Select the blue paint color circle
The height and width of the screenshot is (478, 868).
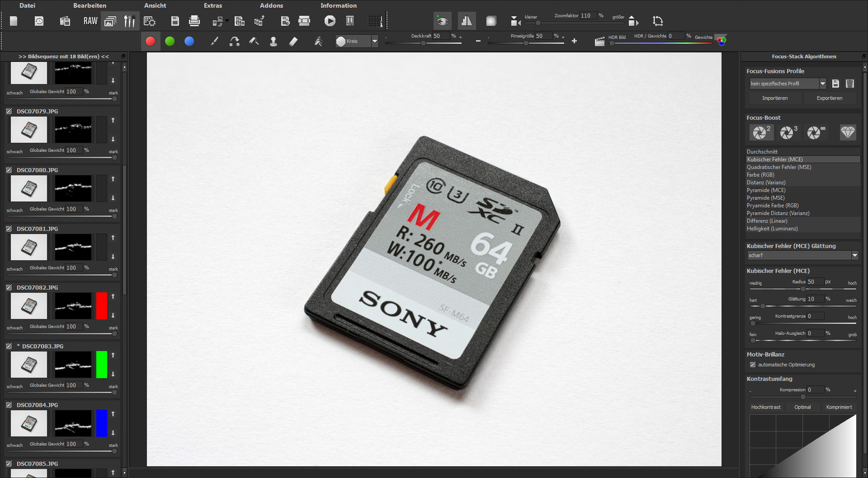pyautogui.click(x=189, y=41)
